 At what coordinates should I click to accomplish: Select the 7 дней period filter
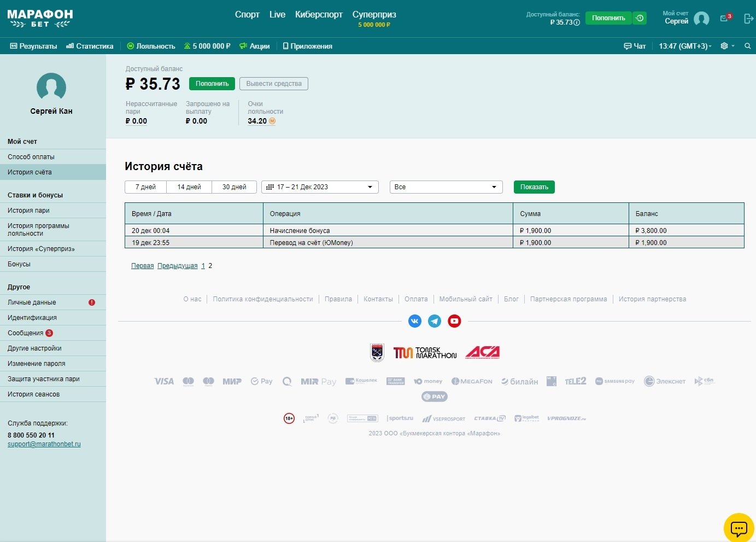(x=145, y=187)
